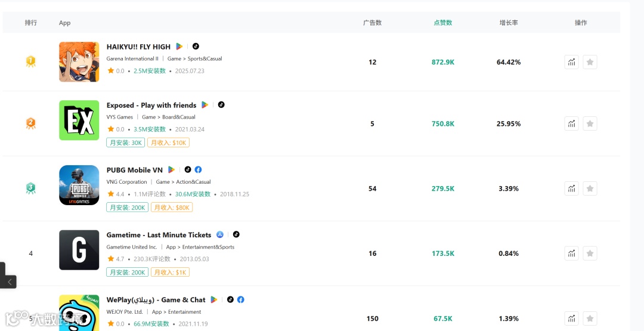Open PUBG Mobile VN app title link
644x331 pixels.
(x=134, y=170)
